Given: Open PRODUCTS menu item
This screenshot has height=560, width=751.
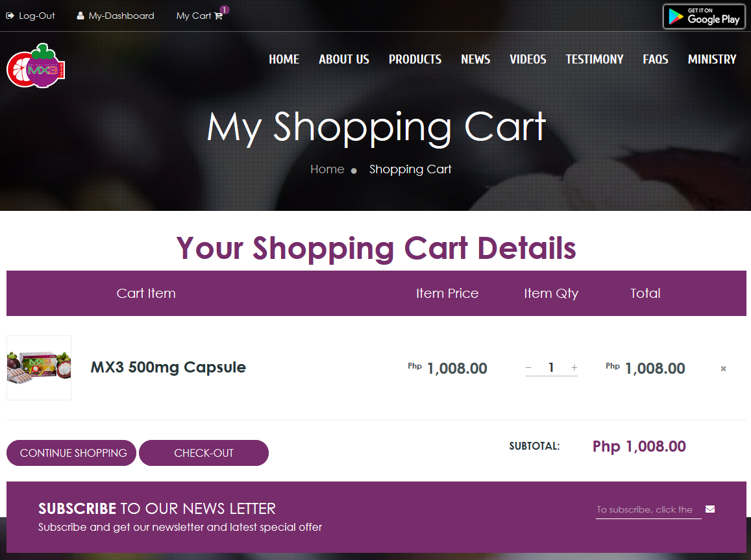Looking at the screenshot, I should [415, 59].
